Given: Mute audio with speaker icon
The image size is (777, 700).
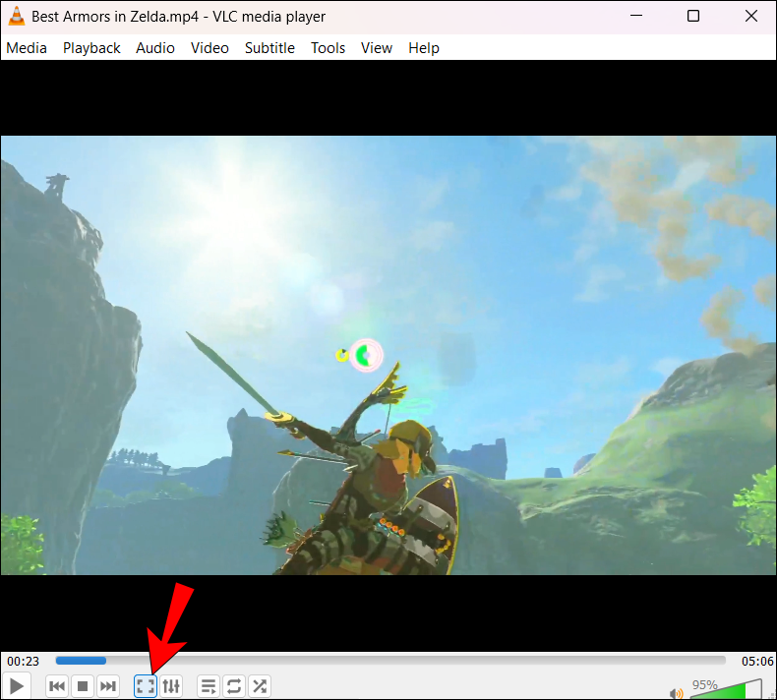Looking at the screenshot, I should point(677,692).
